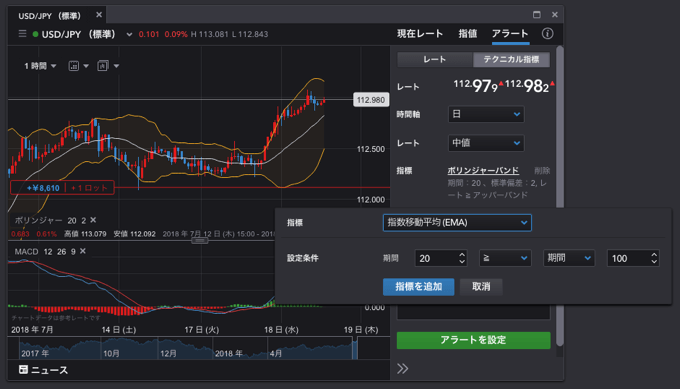
Task: Switch to the レート toggle segment
Action: (435, 59)
